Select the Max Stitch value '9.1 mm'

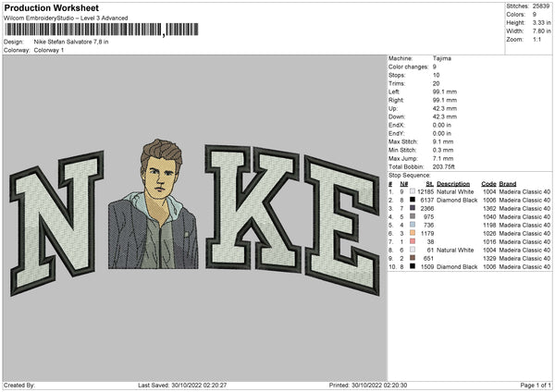point(443,141)
